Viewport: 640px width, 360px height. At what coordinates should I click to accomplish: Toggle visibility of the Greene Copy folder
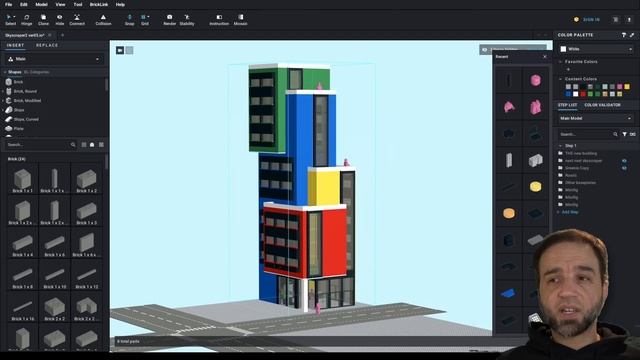pyautogui.click(x=624, y=168)
